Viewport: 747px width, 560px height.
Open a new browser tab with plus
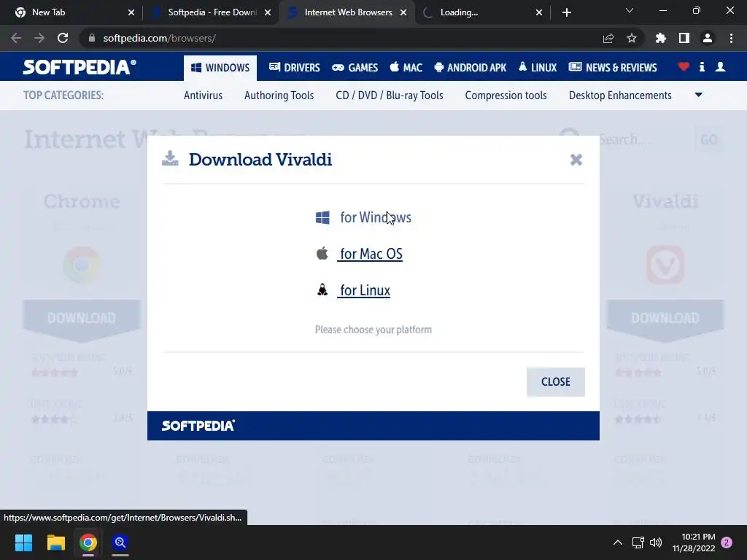click(566, 12)
